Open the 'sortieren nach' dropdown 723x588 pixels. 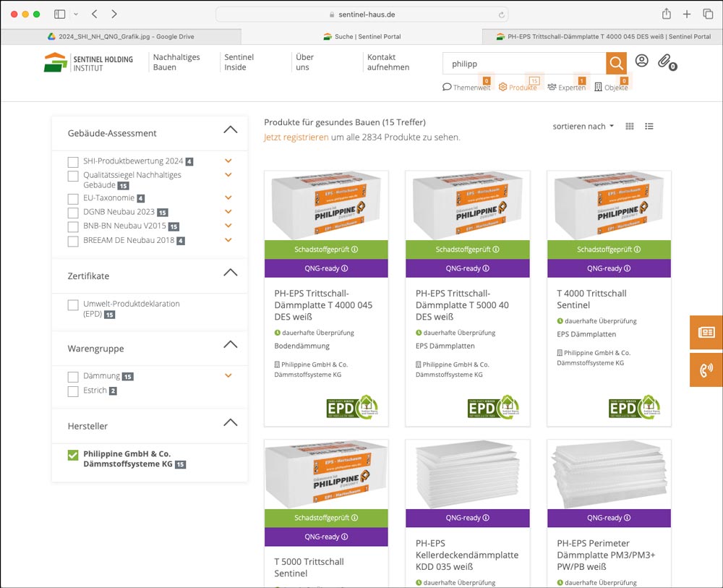(583, 127)
